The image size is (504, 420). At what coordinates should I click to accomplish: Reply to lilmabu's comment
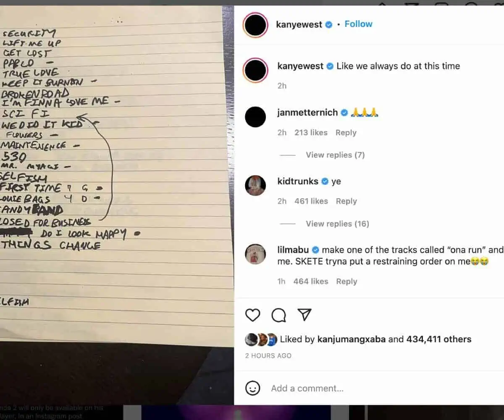(346, 281)
